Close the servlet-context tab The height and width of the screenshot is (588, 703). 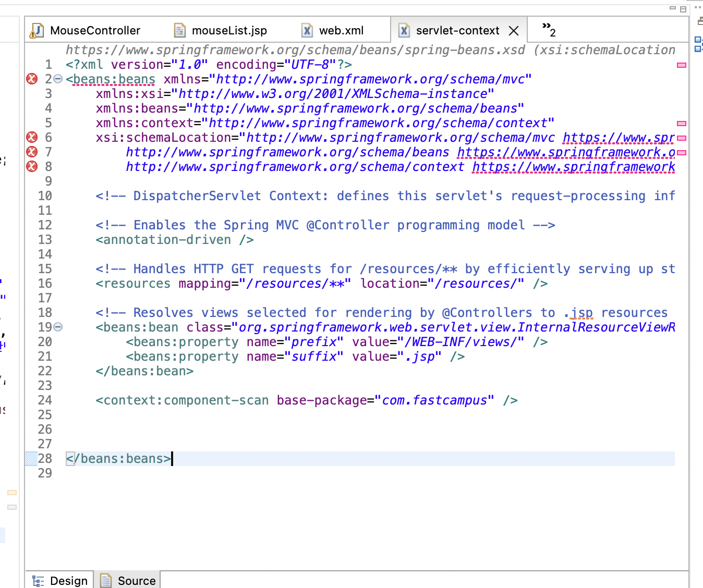(x=514, y=31)
